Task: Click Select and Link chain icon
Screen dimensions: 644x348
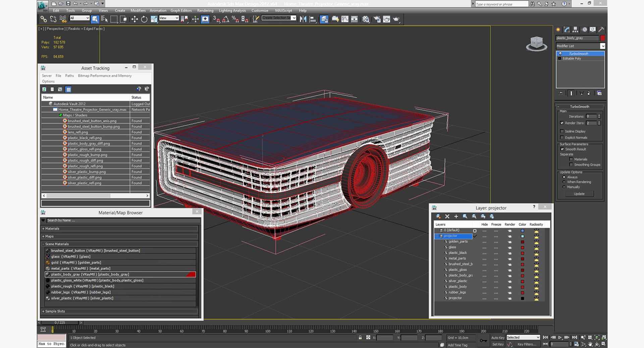Action: pyautogui.click(x=44, y=19)
